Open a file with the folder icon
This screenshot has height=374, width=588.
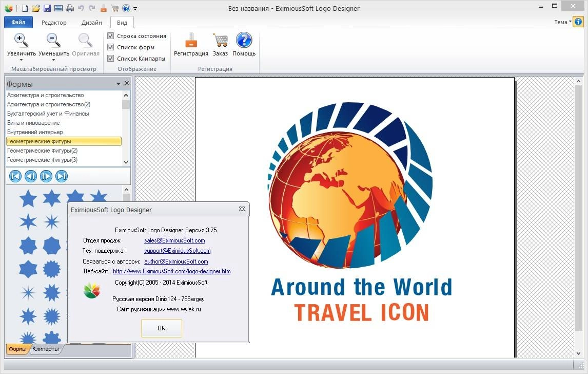coord(35,8)
